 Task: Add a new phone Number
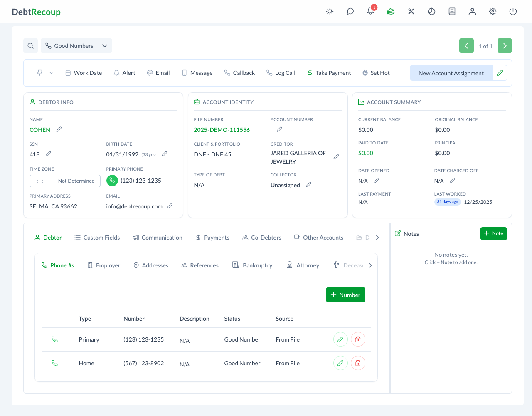[345, 295]
